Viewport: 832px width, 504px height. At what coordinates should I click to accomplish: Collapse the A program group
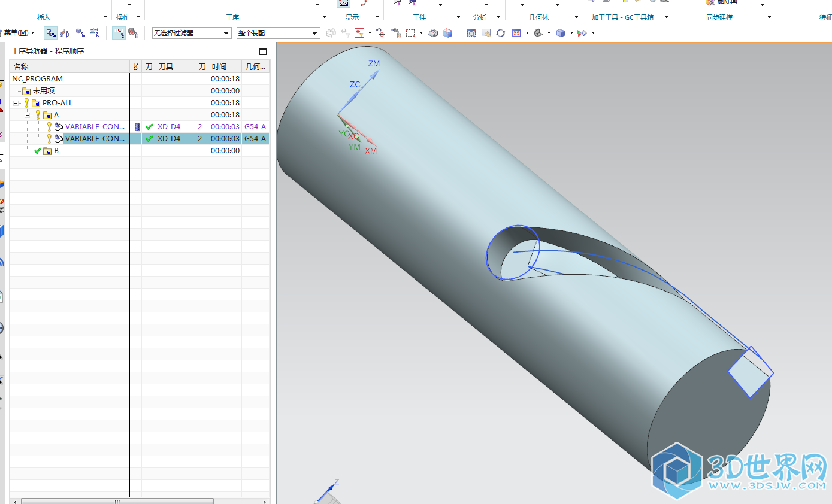pyautogui.click(x=27, y=115)
